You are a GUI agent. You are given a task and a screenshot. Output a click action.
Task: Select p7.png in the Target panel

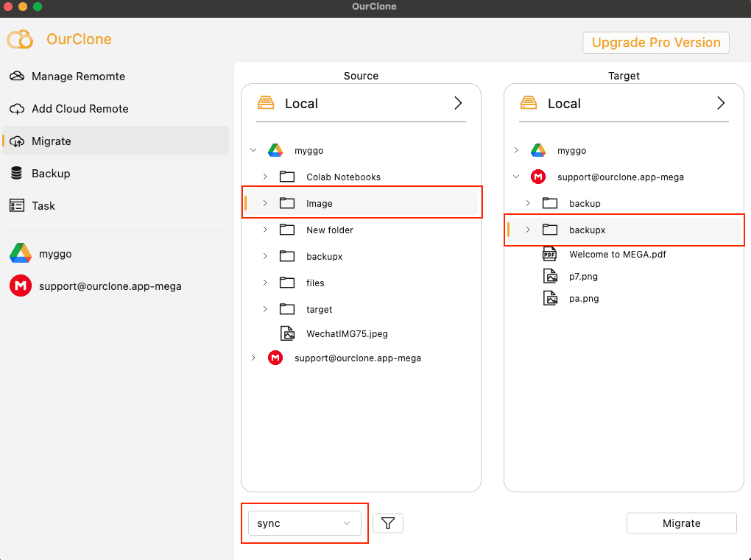(582, 277)
